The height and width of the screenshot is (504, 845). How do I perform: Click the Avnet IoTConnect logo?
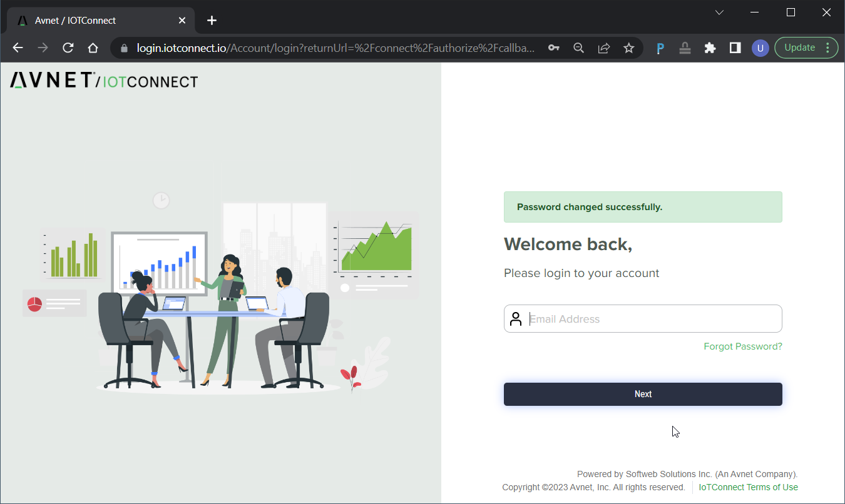click(x=104, y=81)
